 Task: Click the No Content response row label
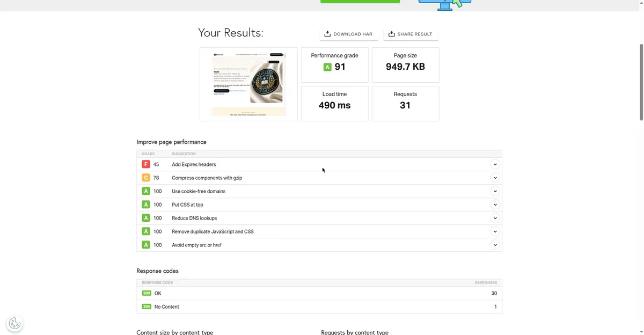coord(167,307)
